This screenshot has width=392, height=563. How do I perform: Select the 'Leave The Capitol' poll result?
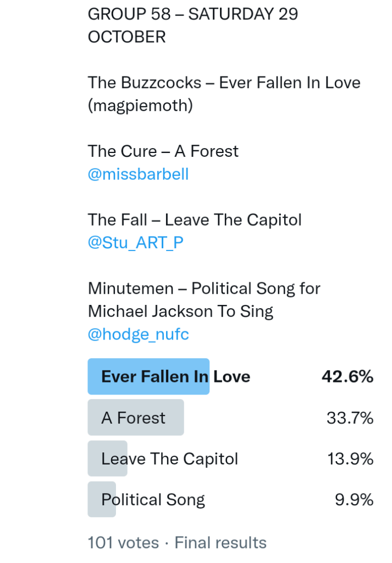(x=169, y=458)
